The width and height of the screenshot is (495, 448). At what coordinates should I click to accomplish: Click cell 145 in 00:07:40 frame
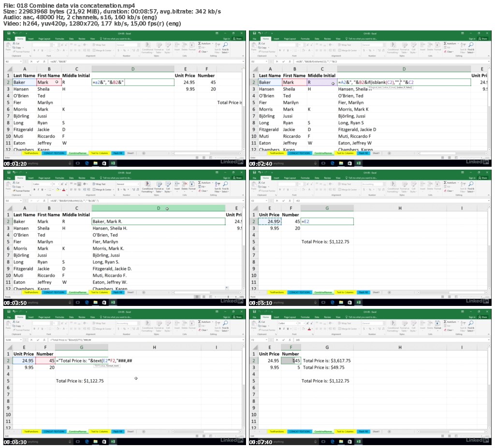tap(291, 361)
